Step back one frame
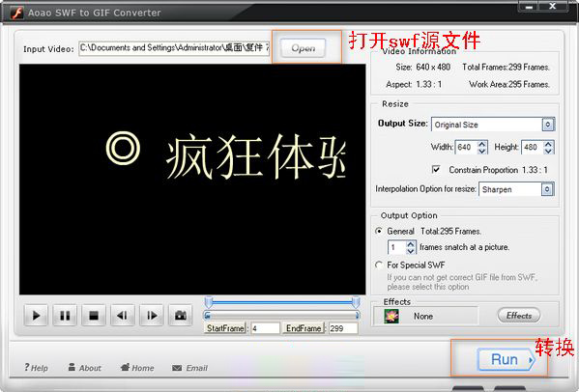Viewport: 579px width, 392px height. 123,316
